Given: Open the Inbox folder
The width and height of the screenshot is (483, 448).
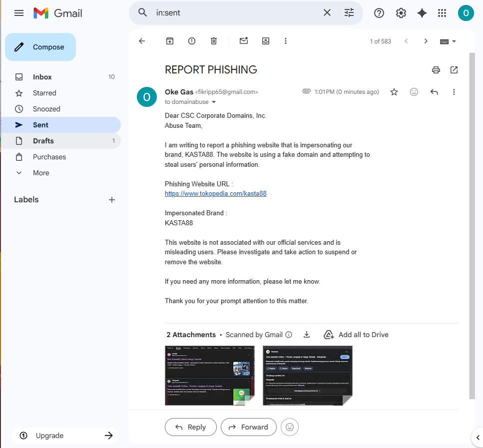Looking at the screenshot, I should click(x=61, y=77).
